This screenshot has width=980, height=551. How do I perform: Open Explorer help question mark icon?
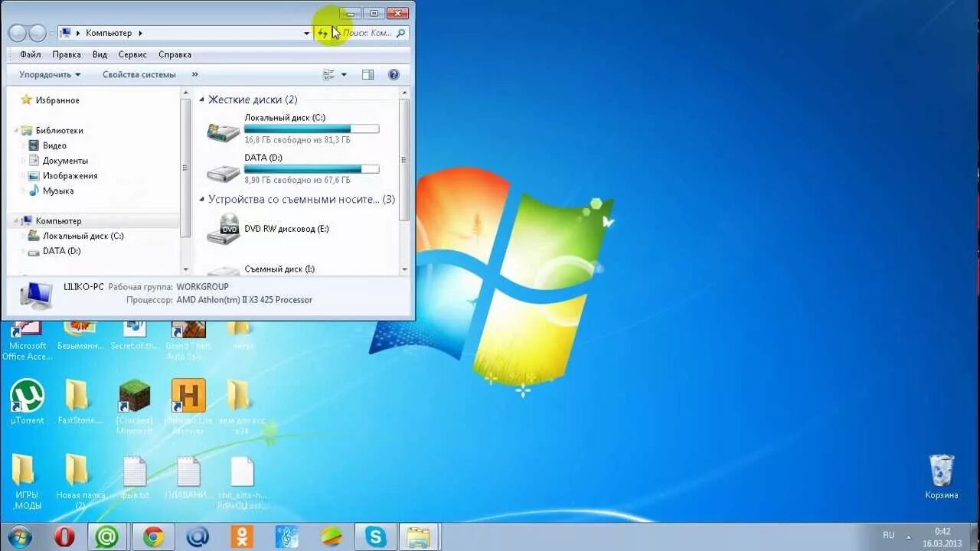394,74
